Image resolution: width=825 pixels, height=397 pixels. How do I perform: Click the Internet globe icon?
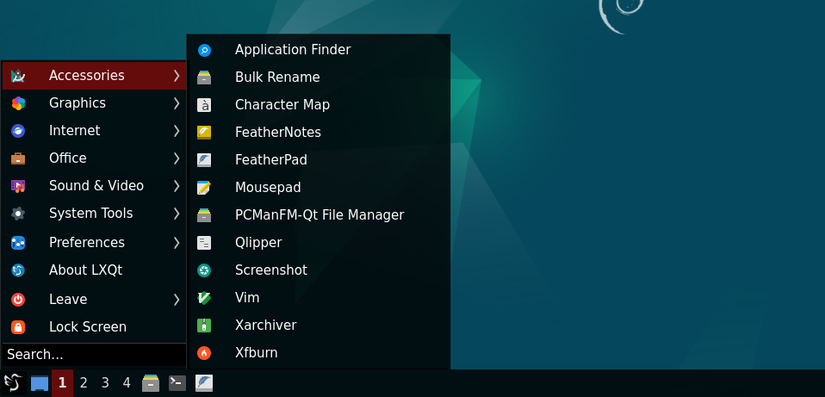coord(18,130)
